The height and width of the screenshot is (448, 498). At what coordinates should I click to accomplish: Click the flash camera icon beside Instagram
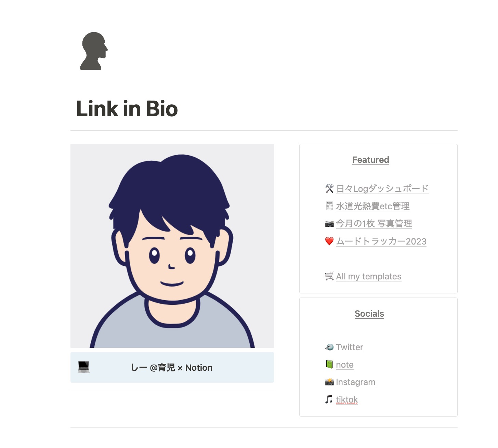pos(329,382)
